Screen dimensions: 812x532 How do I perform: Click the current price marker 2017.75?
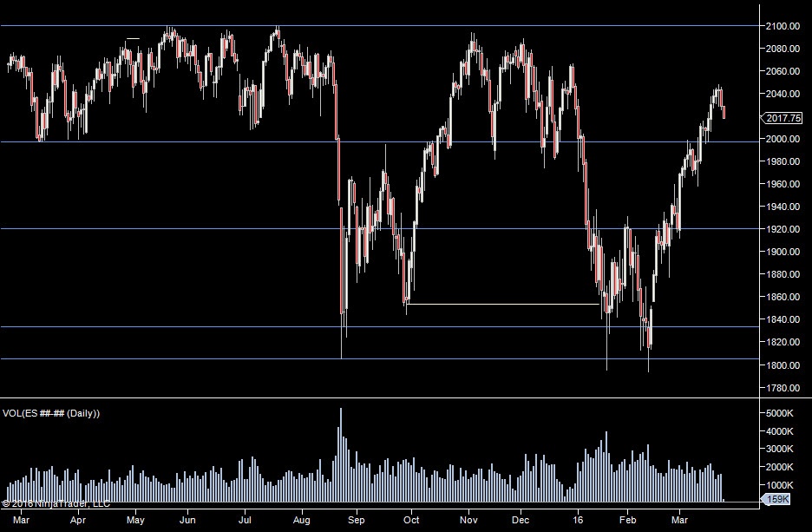[784, 118]
